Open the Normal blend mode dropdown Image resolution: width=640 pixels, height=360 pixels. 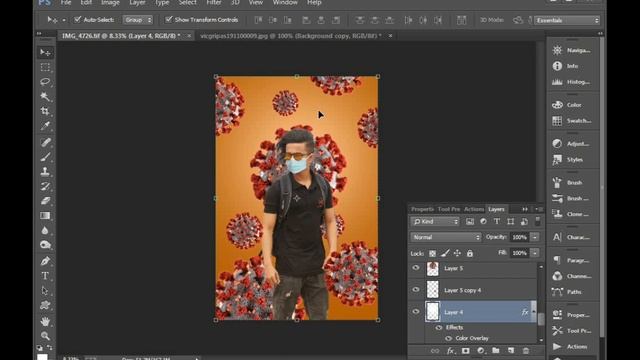point(446,237)
